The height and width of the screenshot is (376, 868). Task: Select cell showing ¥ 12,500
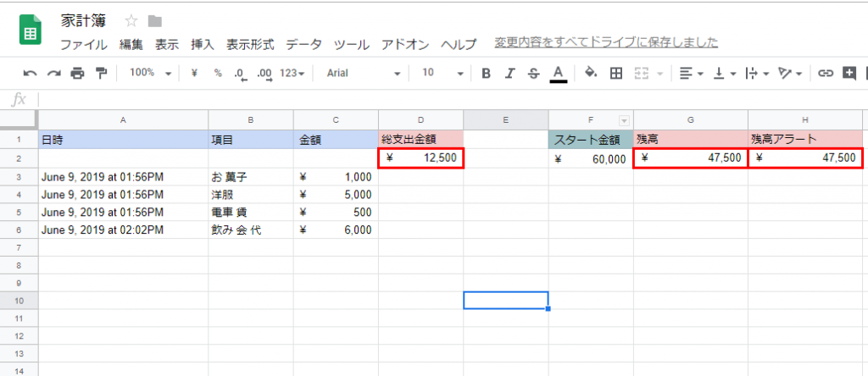coord(421,158)
